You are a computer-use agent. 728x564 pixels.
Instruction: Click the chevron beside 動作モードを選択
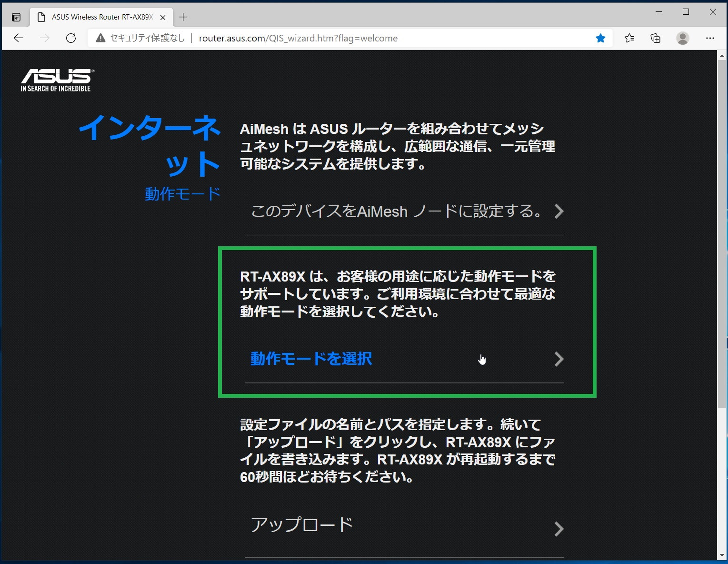[x=559, y=359]
